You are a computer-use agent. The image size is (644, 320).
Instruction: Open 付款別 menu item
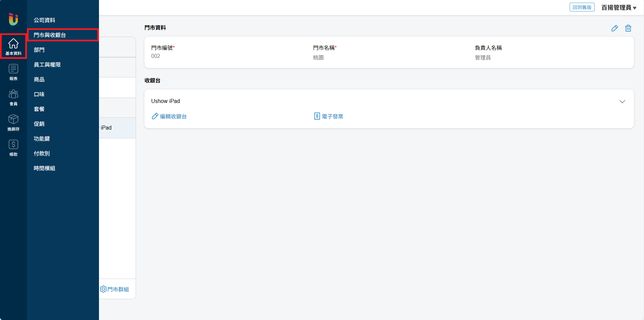click(x=42, y=153)
